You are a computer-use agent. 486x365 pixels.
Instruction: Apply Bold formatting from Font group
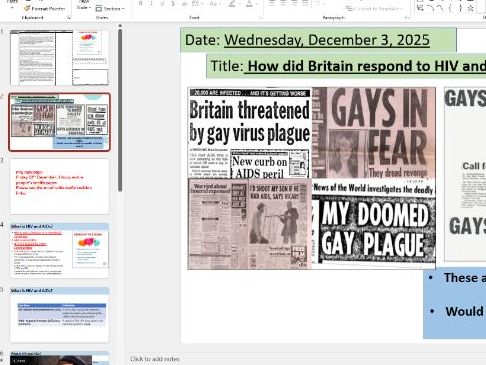141,4
